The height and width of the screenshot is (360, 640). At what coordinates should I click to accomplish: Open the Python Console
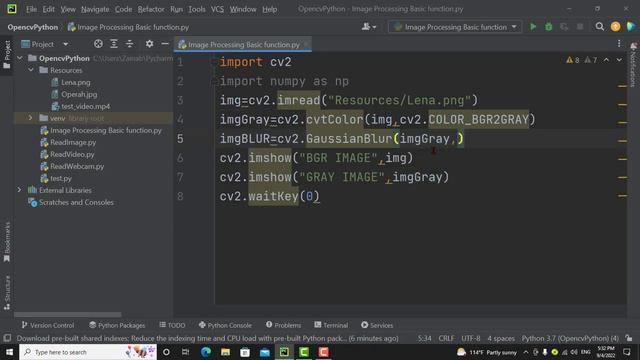coord(225,325)
